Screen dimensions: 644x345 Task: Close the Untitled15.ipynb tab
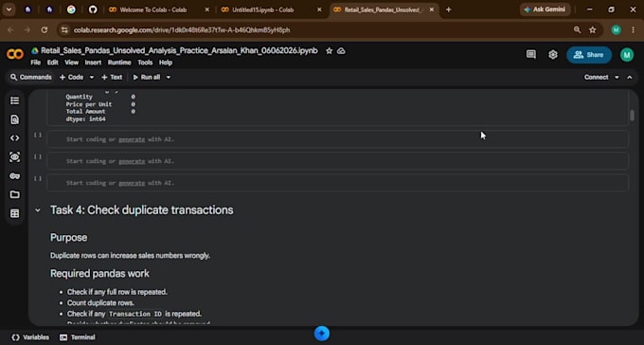319,9
